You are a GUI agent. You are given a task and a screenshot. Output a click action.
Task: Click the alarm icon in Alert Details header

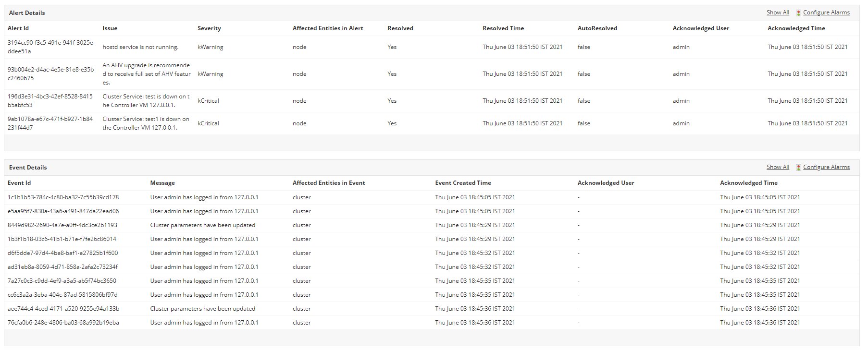coord(798,13)
